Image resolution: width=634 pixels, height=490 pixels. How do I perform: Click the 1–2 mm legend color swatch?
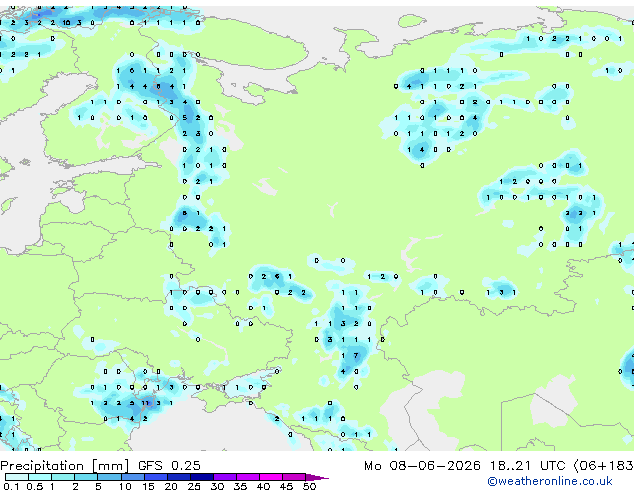pyautogui.click(x=63, y=477)
